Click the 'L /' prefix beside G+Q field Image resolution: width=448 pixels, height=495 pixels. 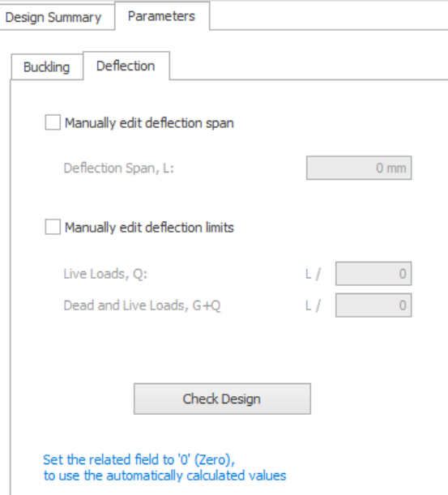click(x=313, y=305)
